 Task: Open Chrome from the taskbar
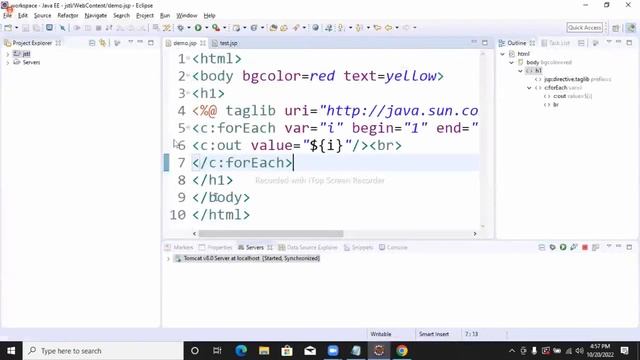(x=402, y=351)
